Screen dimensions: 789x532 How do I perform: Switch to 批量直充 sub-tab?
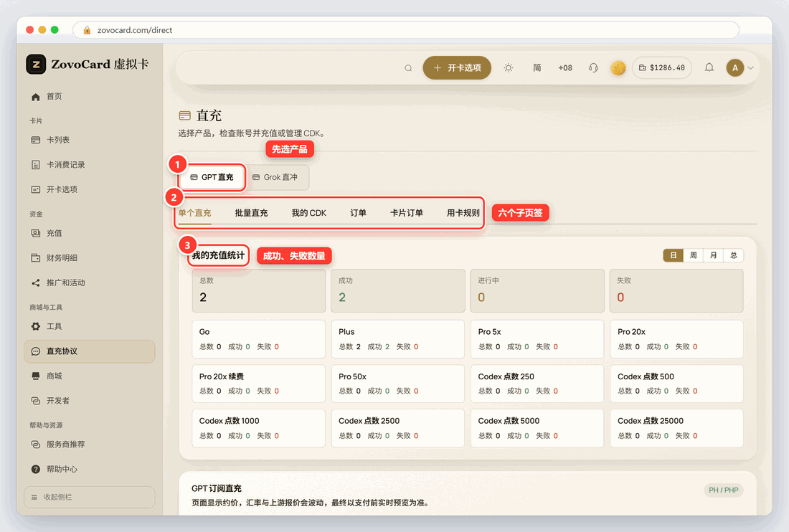coord(251,213)
